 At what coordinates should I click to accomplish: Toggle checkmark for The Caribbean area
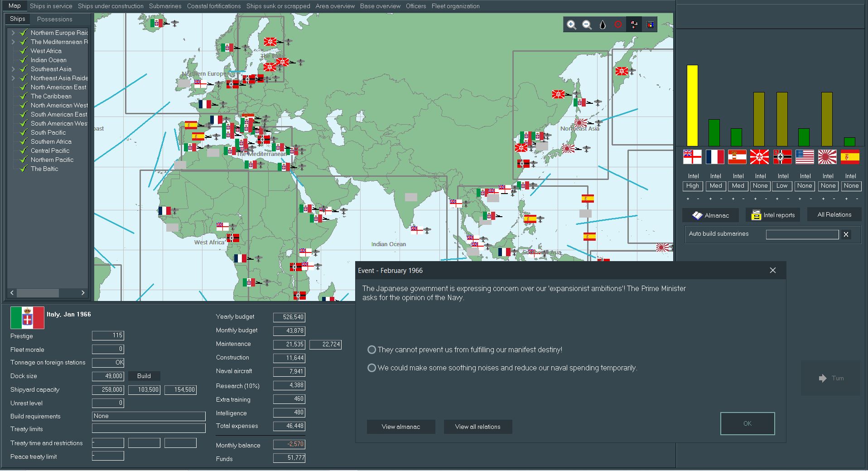pos(24,96)
